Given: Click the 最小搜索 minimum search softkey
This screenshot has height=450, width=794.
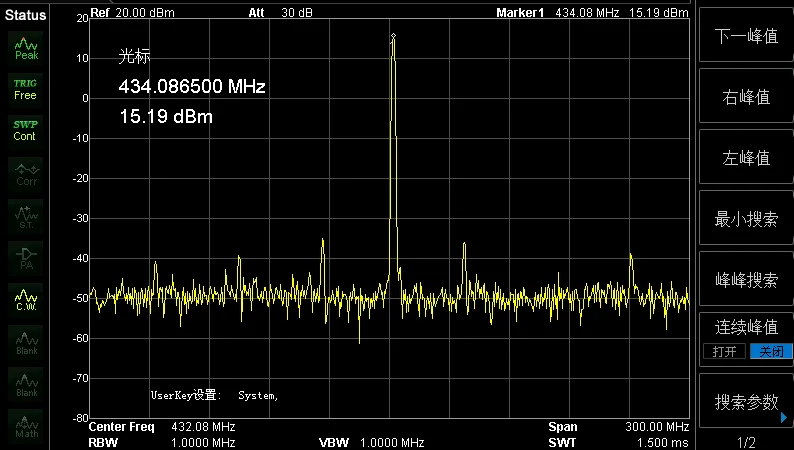Looking at the screenshot, I should [x=746, y=219].
